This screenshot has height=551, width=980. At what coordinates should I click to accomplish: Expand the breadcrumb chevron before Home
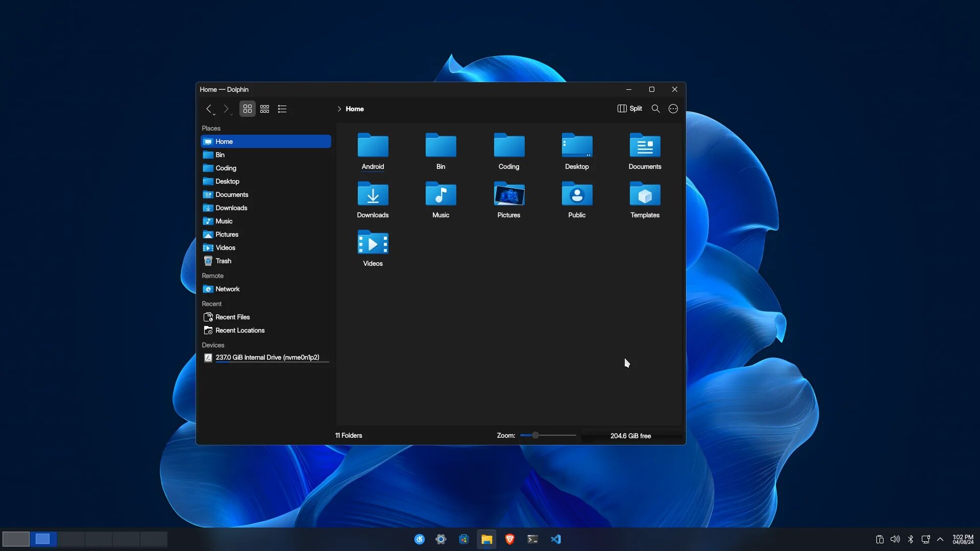(339, 109)
